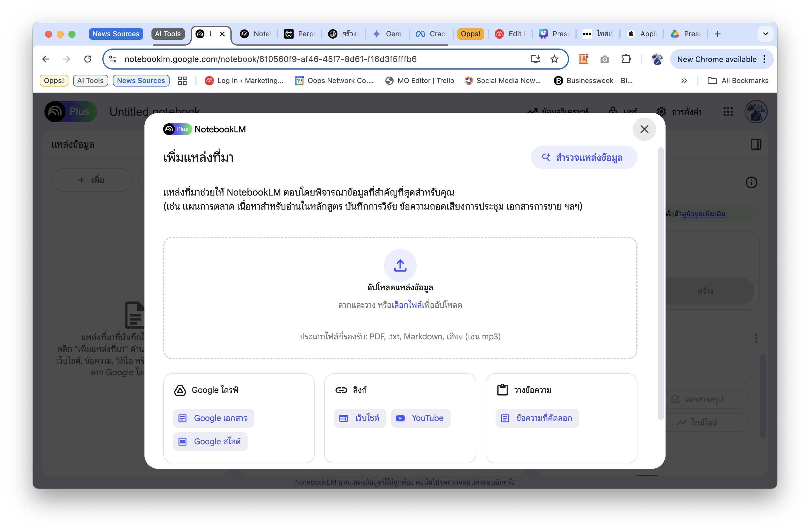Viewport: 810px width, 532px height.
Task: Open Businessweek bookmark
Action: click(x=593, y=81)
